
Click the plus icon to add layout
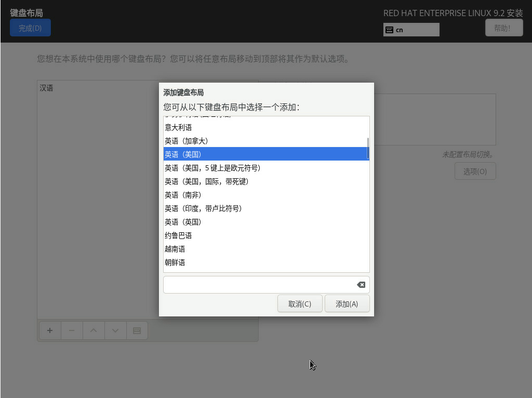click(x=50, y=330)
